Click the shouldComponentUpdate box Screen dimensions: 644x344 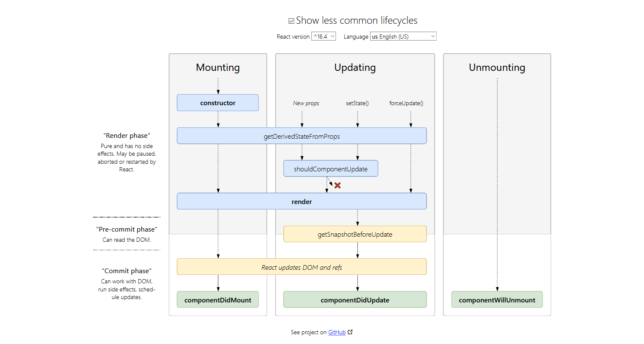[x=330, y=168]
